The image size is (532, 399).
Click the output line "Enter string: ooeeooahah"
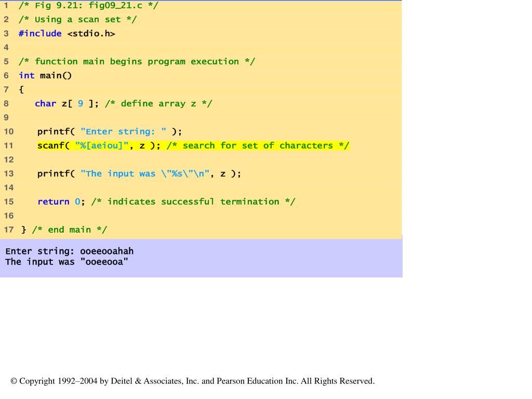coord(70,251)
